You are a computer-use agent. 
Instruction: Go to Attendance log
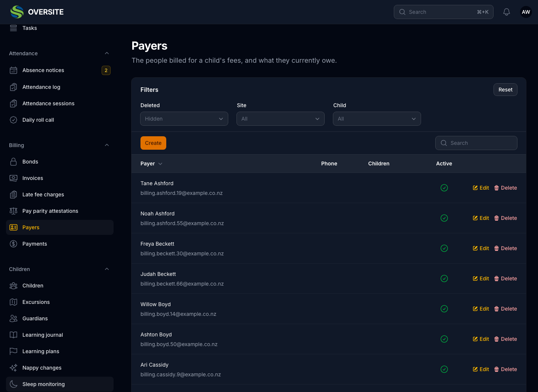tap(60, 87)
